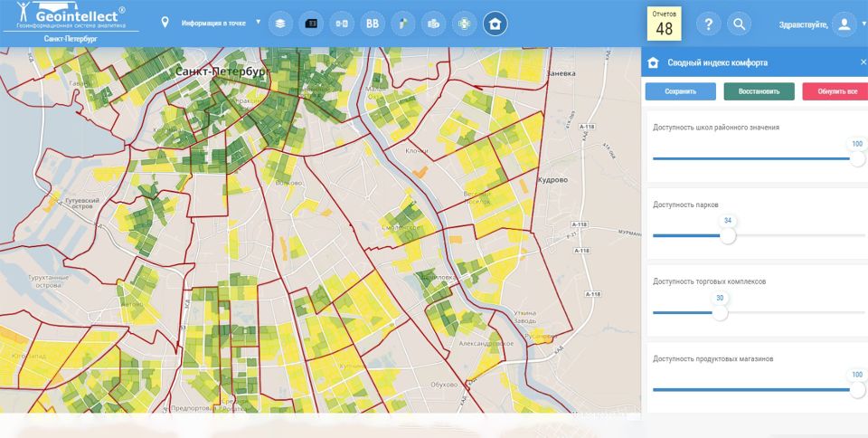Click the BB toolbar icon

[x=372, y=24]
